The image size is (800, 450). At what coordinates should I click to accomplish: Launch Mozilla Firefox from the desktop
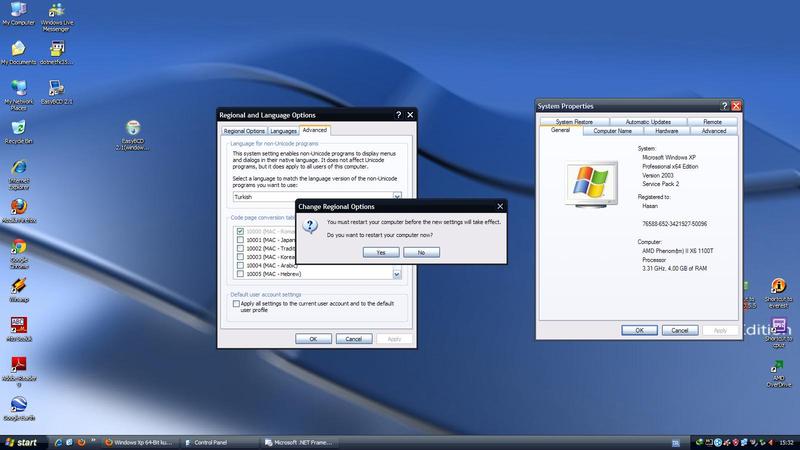coord(18,206)
